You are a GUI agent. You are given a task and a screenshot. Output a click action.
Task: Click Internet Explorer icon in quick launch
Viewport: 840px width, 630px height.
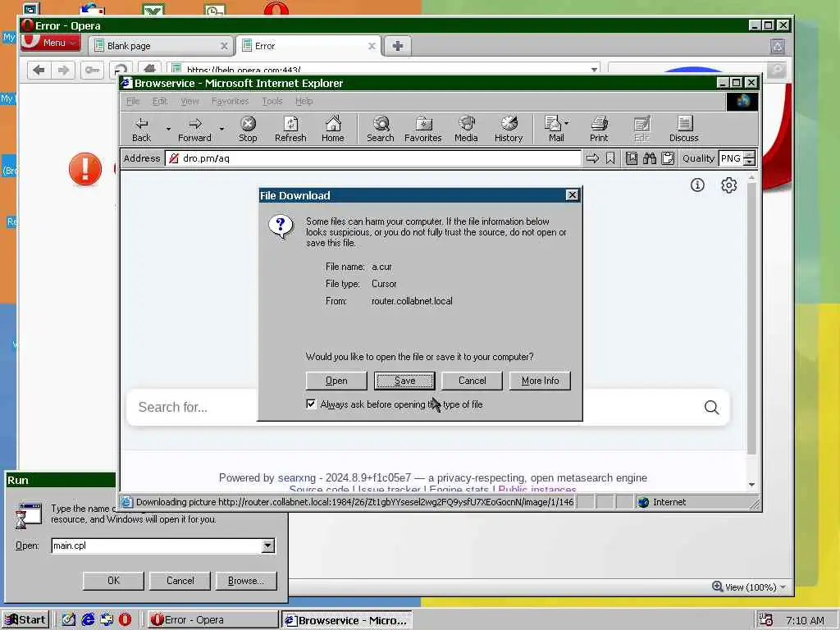(88, 619)
